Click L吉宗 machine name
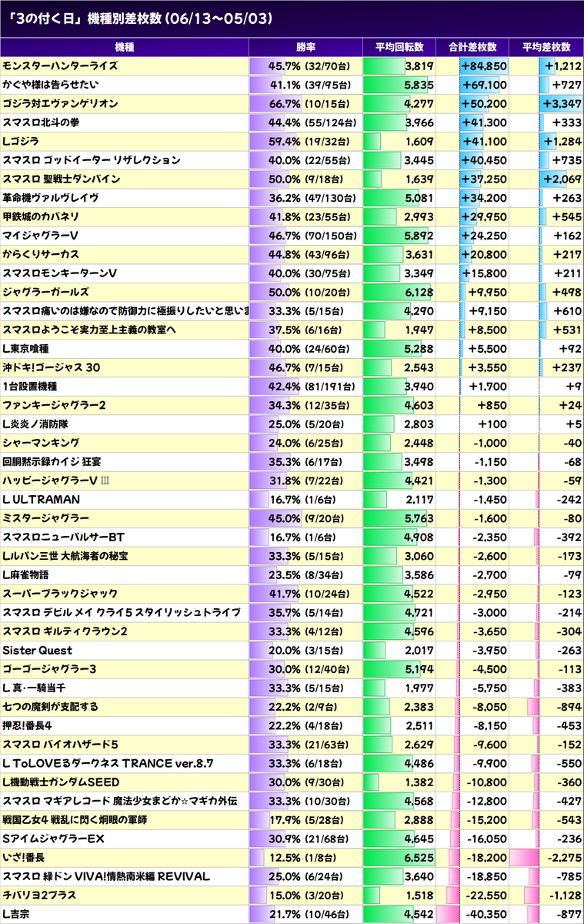Viewport: 584px width, 924px height. 16,915
